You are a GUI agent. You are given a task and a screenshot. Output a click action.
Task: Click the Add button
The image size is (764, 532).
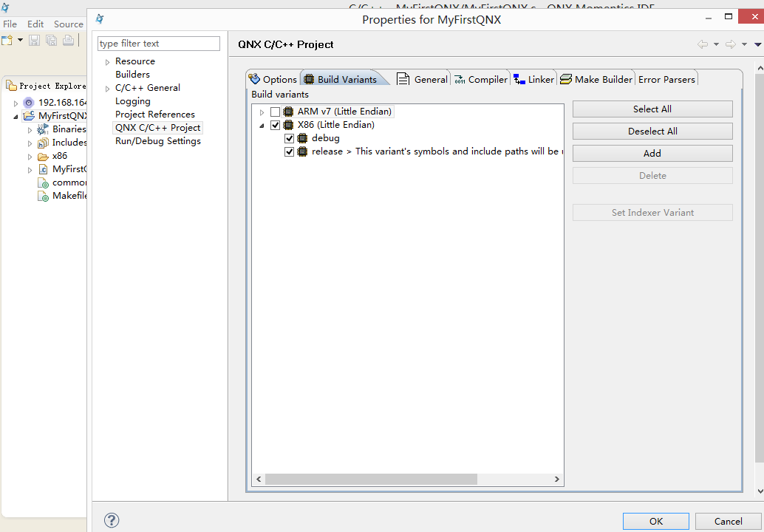652,154
